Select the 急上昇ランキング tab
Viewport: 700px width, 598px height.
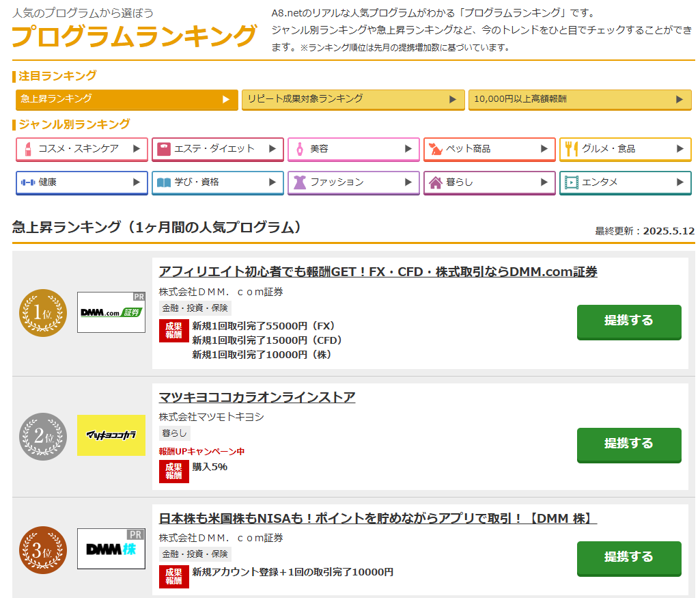[127, 100]
